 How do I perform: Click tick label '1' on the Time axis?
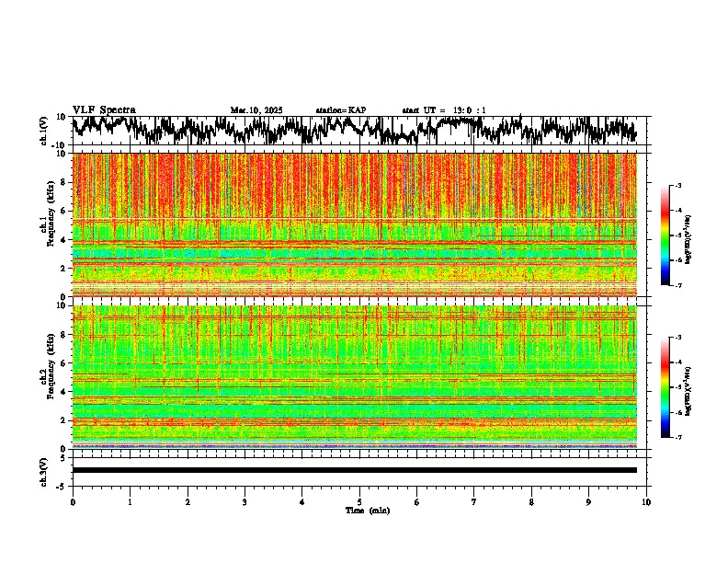(x=130, y=502)
